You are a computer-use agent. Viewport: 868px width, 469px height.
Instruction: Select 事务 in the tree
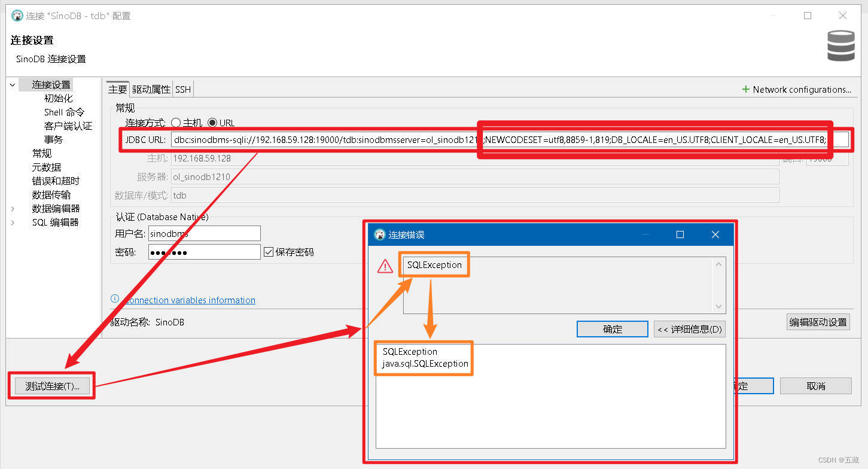pos(53,139)
